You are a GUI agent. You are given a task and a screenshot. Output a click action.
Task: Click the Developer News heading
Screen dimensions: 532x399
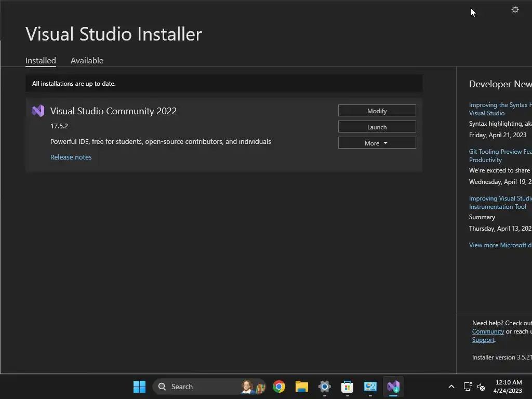click(500, 84)
